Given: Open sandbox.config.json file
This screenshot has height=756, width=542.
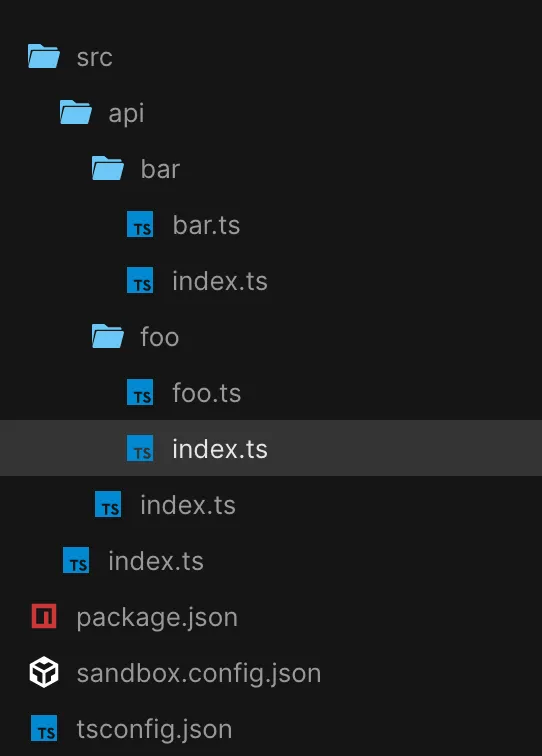Looking at the screenshot, I should 199,674.
